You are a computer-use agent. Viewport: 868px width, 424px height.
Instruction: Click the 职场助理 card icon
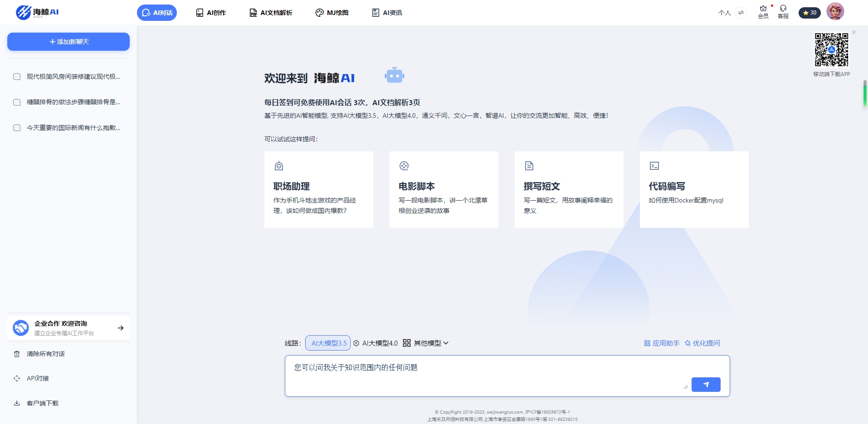point(279,166)
